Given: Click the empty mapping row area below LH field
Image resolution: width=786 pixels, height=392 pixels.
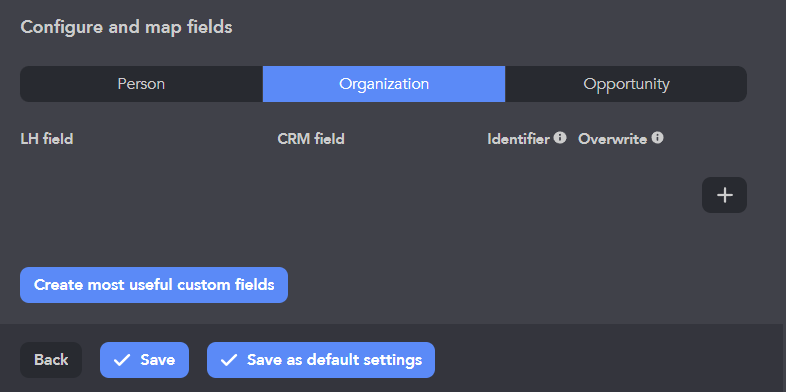Looking at the screenshot, I should point(145,195).
